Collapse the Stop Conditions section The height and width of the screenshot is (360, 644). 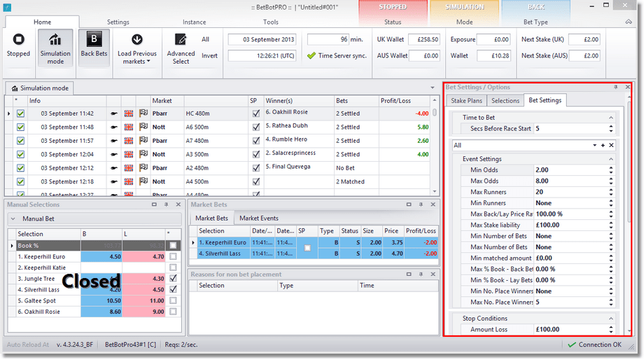click(610, 319)
